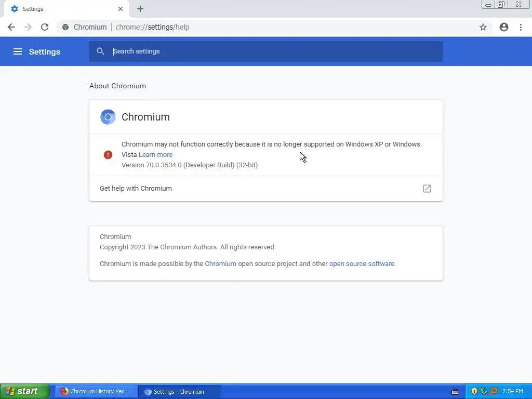The image size is (532, 399).
Task: Go back with the browser back arrow
Action: pos(11,27)
